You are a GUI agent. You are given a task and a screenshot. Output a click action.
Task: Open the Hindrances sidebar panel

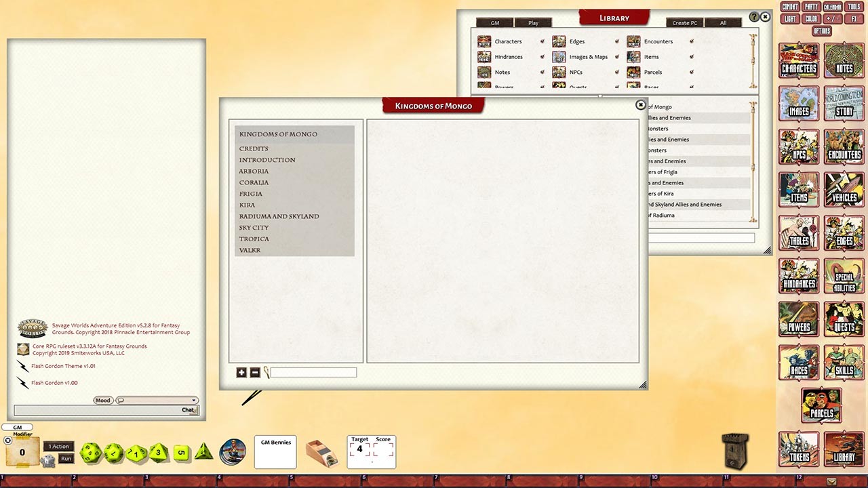(x=799, y=277)
